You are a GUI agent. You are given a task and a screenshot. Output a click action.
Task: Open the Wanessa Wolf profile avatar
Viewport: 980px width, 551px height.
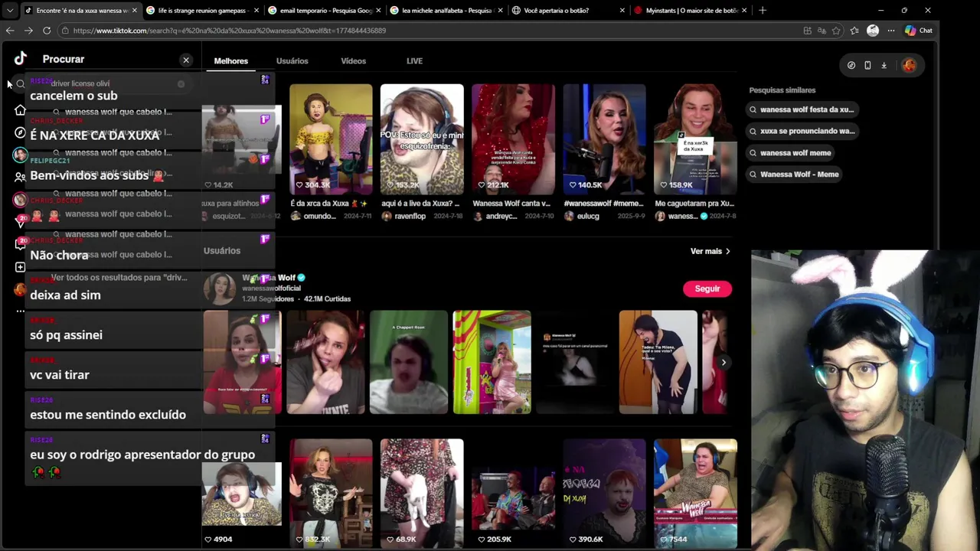point(220,289)
